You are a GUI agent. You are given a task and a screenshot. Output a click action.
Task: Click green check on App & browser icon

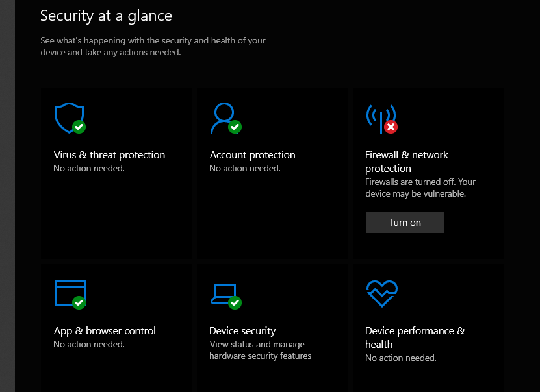[79, 302]
